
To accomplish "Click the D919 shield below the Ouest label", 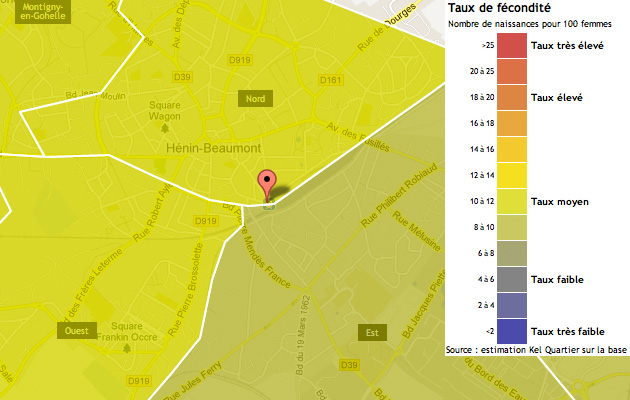I will 139,380.
